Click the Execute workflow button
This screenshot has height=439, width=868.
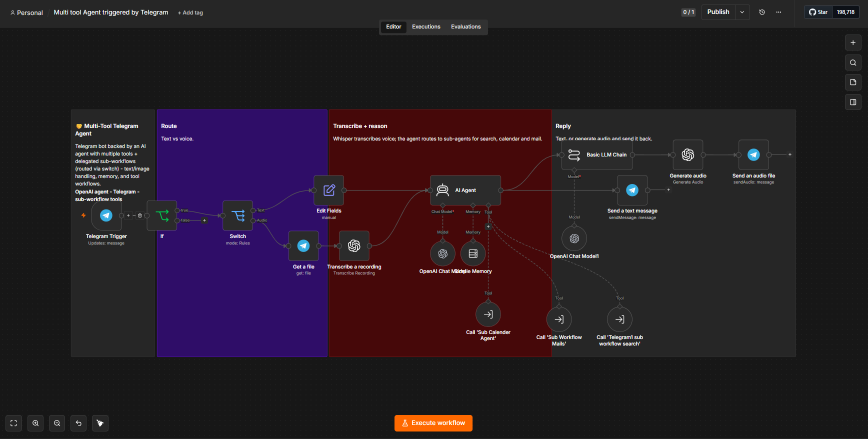pos(433,423)
